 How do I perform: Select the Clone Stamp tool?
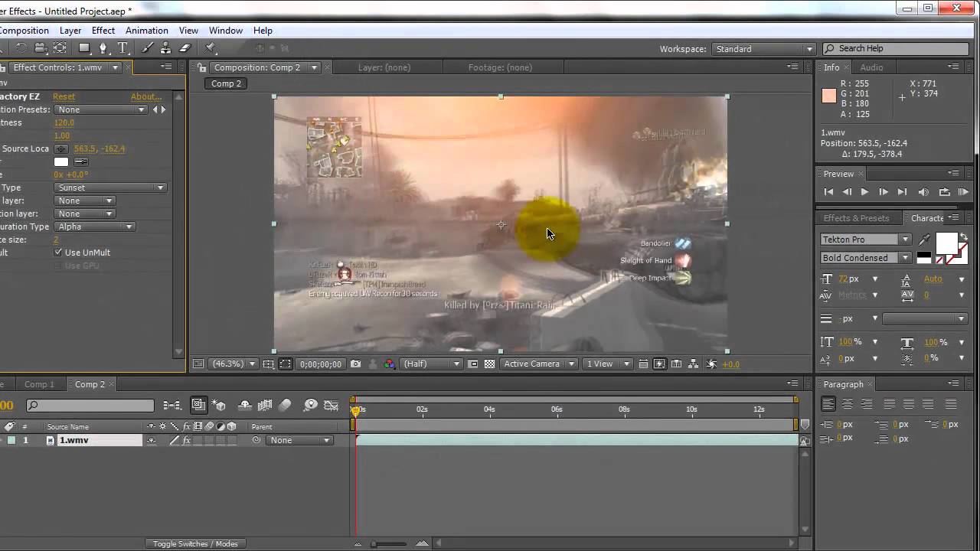point(166,48)
